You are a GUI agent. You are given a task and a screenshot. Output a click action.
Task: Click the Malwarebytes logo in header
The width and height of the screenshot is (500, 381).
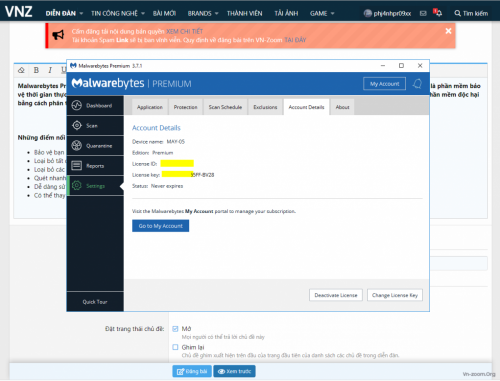coord(108,83)
